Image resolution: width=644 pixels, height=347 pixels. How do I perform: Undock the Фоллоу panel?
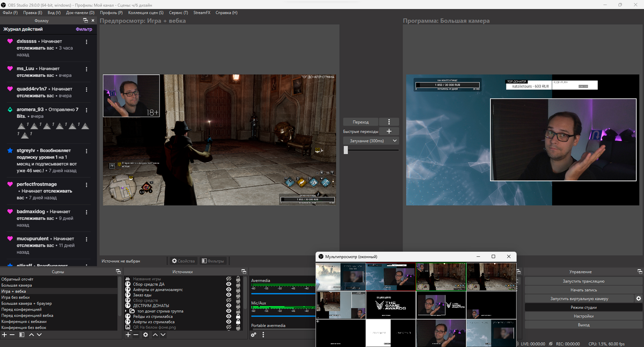pyautogui.click(x=85, y=20)
